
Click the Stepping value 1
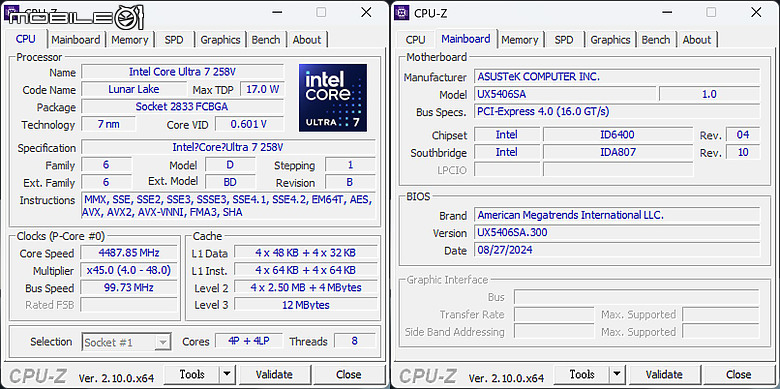[x=350, y=165]
